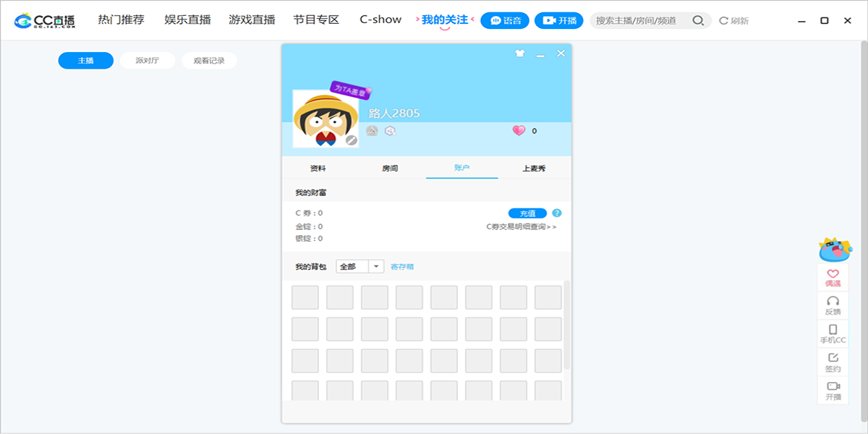The width and height of the screenshot is (868, 434).
Task: Click the 手机CC mobile icon in sidebar
Action: [x=833, y=333]
